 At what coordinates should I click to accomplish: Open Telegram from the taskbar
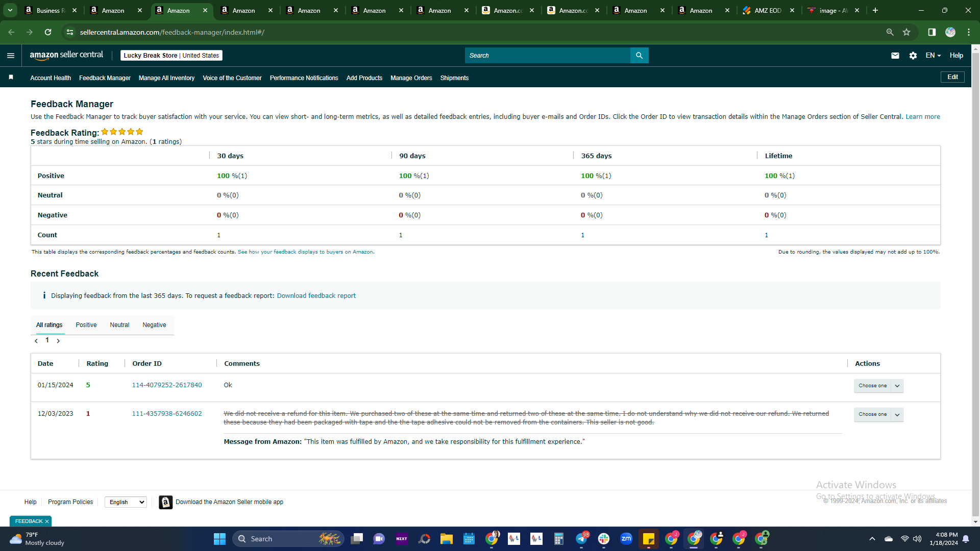(581, 539)
